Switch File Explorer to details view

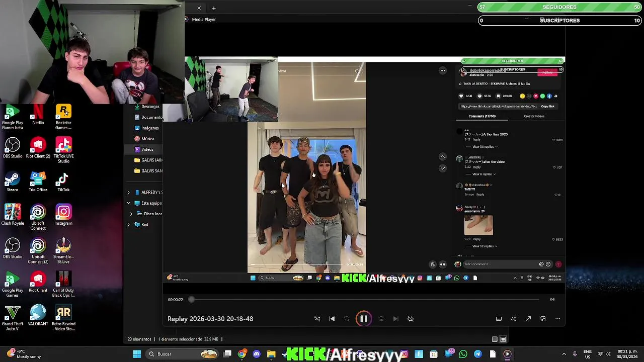tap(495, 339)
